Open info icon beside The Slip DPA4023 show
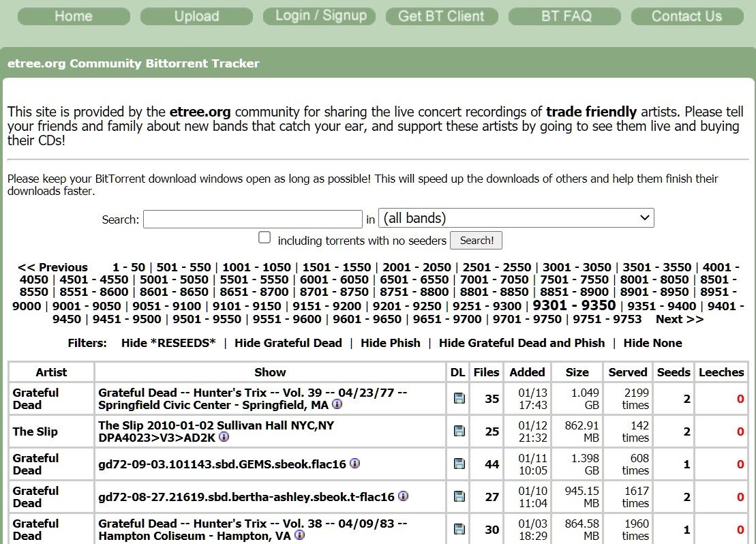The image size is (756, 544). click(x=224, y=437)
